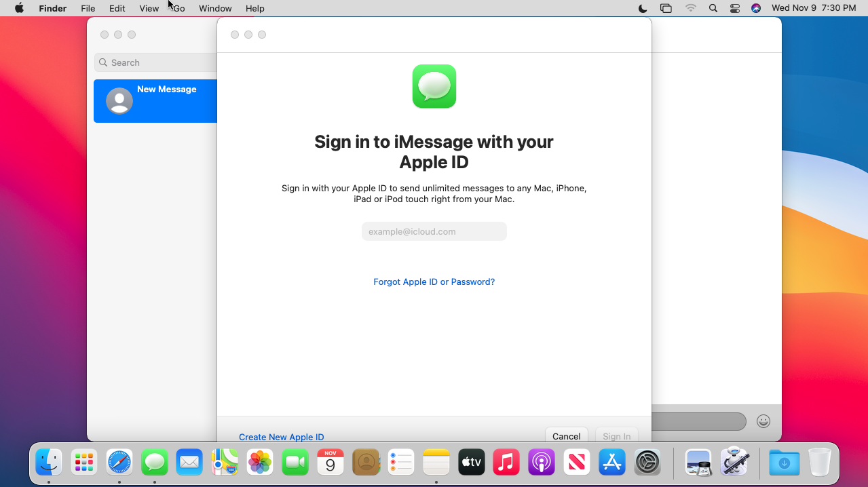This screenshot has height=487, width=868.
Task: Select the New Message conversation
Action: [x=155, y=101]
